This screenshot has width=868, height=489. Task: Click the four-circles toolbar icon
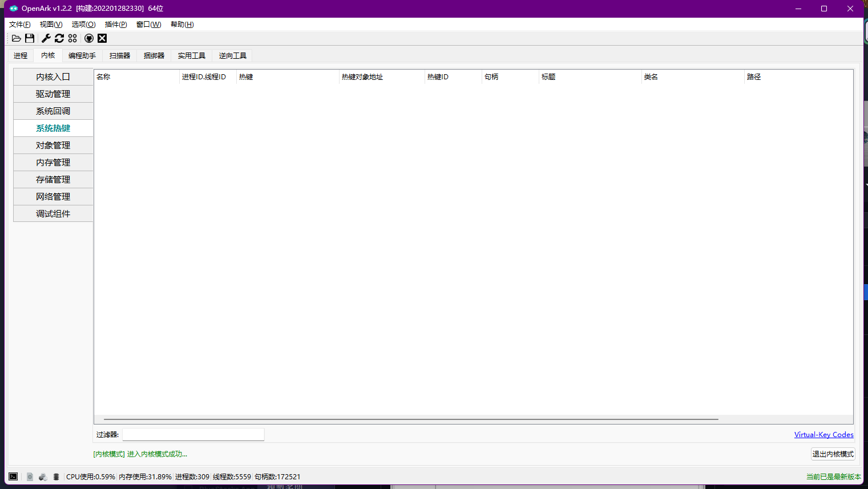point(72,38)
